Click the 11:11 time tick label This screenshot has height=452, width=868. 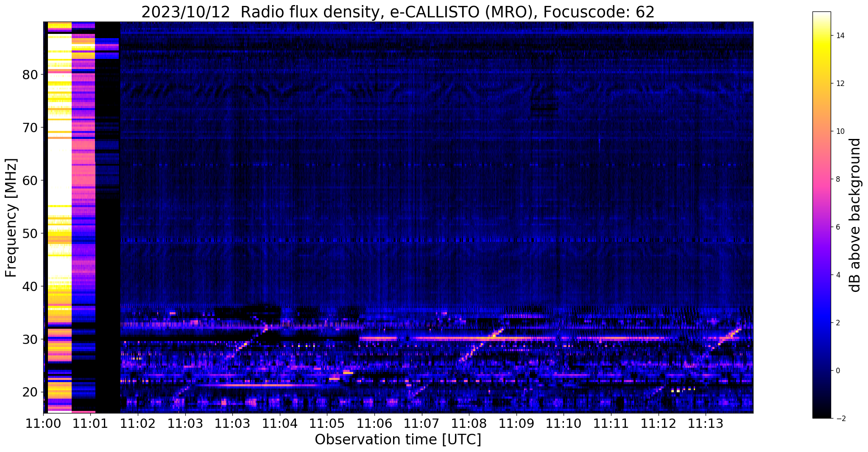[x=611, y=423]
